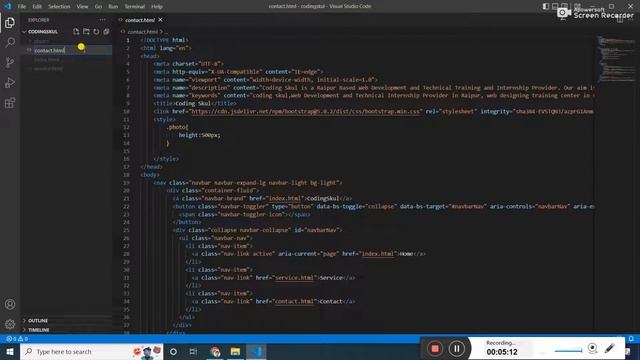Viewport: 640px width, 360px height.
Task: Open the Help menu
Action: tap(157, 7)
